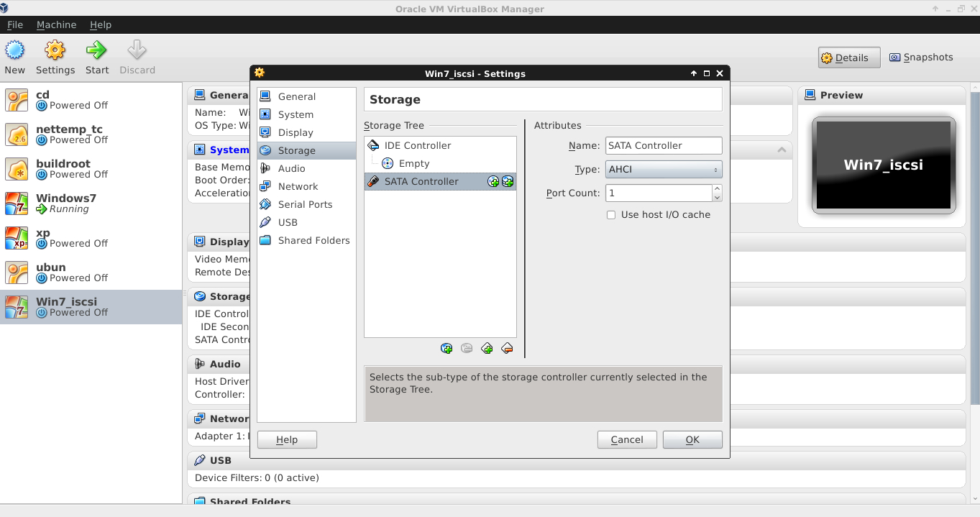Image resolution: width=980 pixels, height=517 pixels.
Task: Open the Serial Ports settings category
Action: [x=306, y=204]
